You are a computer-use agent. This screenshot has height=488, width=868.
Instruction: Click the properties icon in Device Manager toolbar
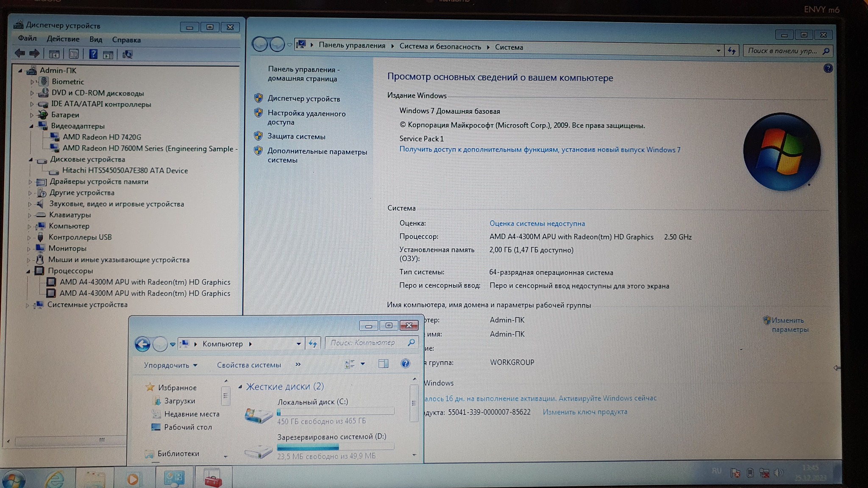(x=73, y=54)
